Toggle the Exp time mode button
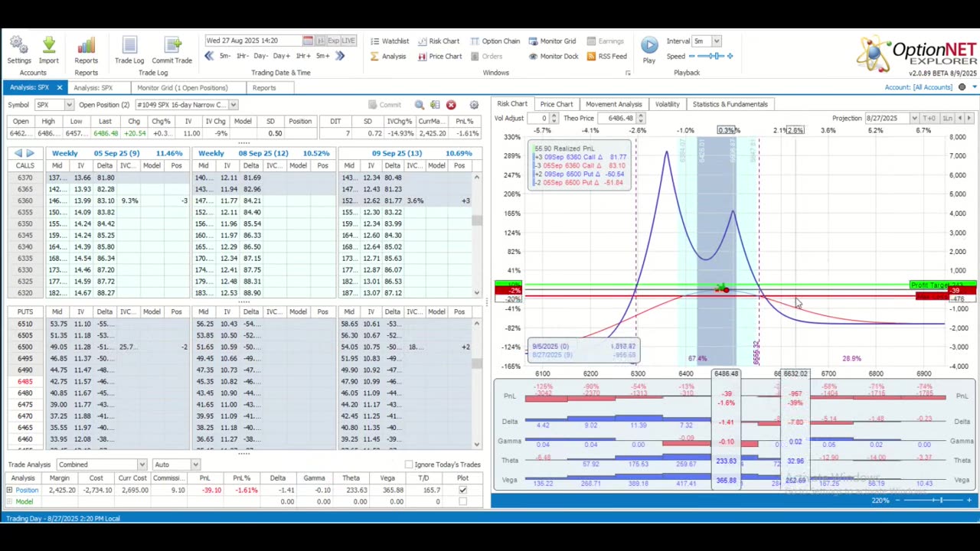980x551 pixels. 333,41
